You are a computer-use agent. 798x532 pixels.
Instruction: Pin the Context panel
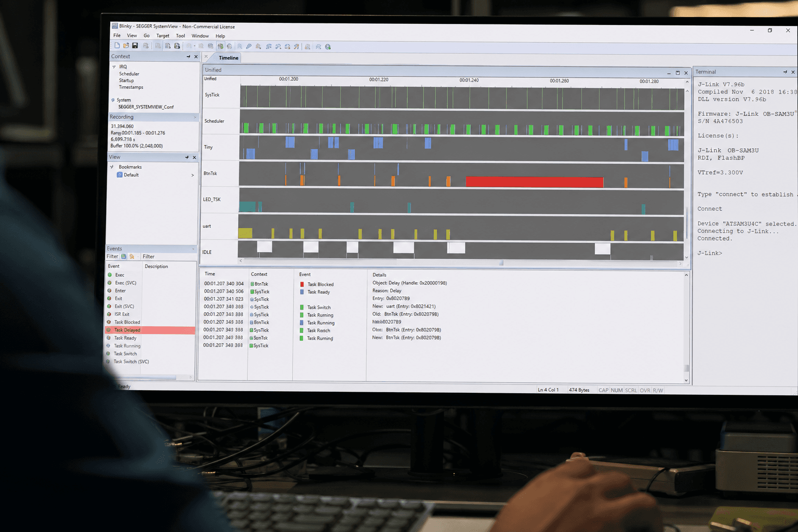(188, 57)
